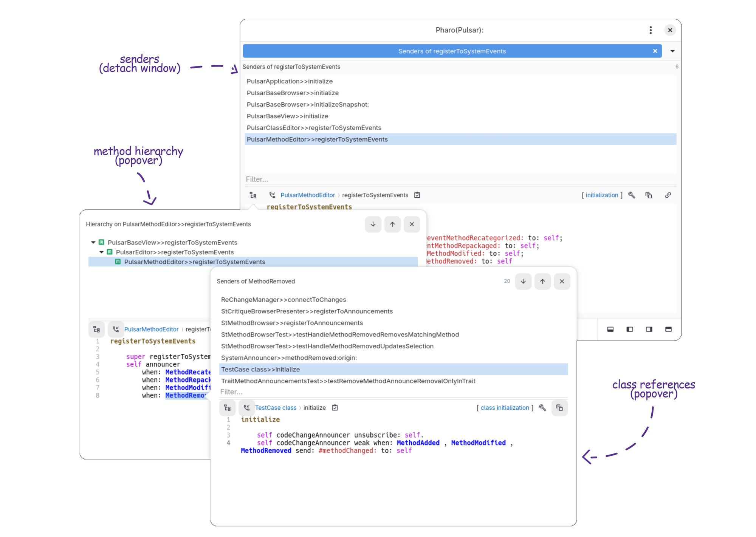Click senders icon in Hierarchy popover toolbar

click(116, 329)
